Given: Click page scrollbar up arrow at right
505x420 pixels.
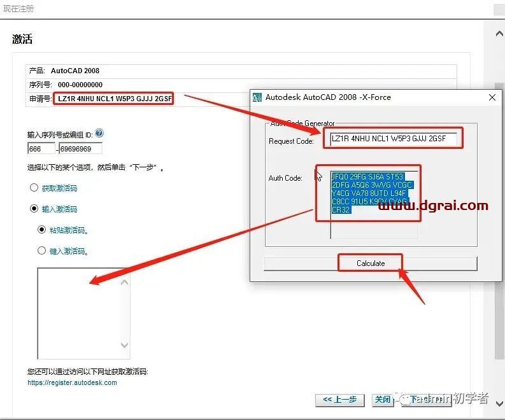Looking at the screenshot, I should click(499, 34).
